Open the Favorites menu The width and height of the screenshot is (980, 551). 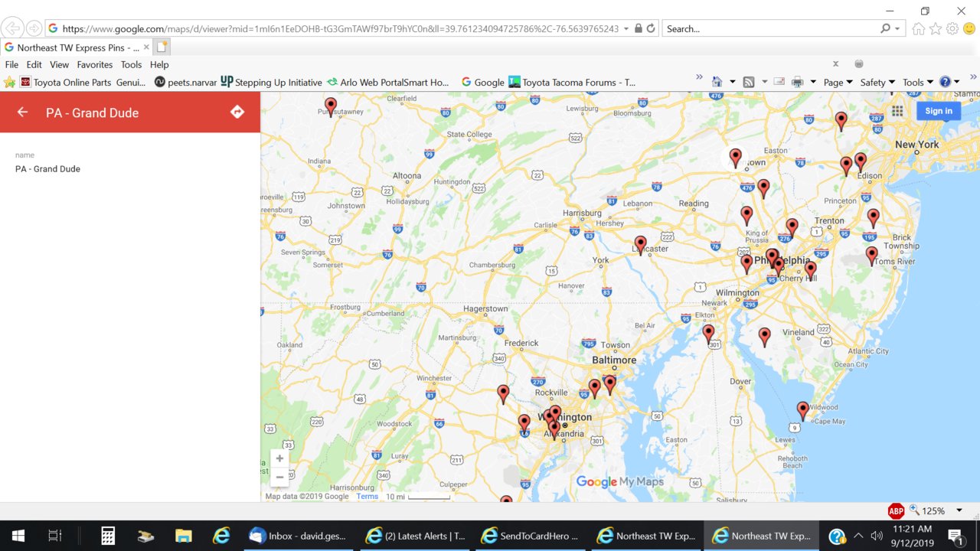95,64
